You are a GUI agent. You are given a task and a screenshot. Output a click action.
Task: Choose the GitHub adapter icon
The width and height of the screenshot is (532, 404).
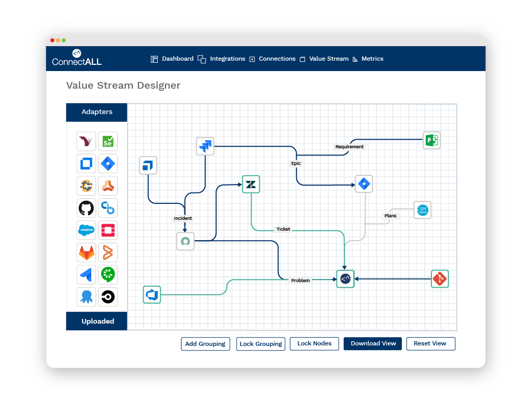click(x=86, y=208)
